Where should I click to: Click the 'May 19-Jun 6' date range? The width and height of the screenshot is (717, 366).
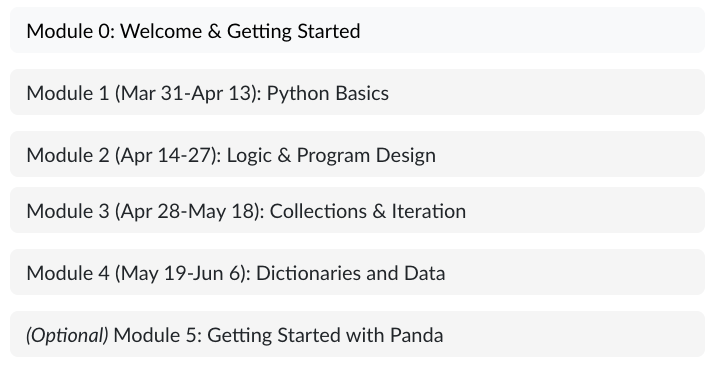click(x=181, y=274)
